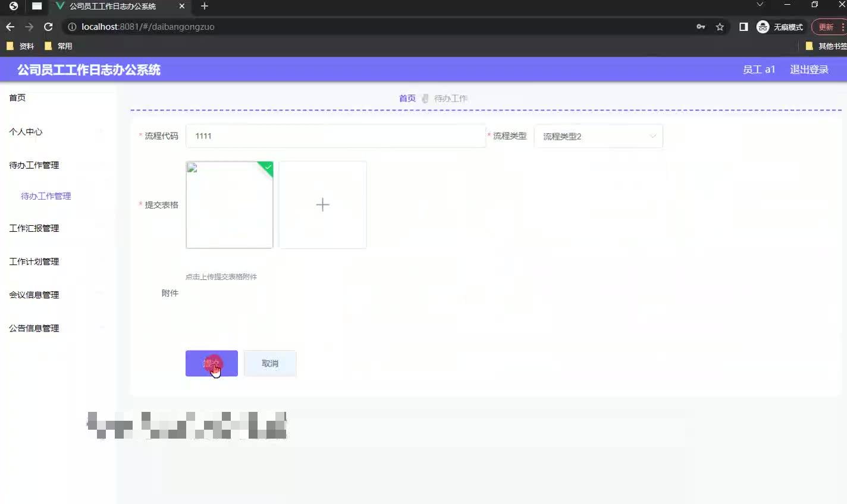
Task: Click the browser back arrow
Action: (x=10, y=26)
